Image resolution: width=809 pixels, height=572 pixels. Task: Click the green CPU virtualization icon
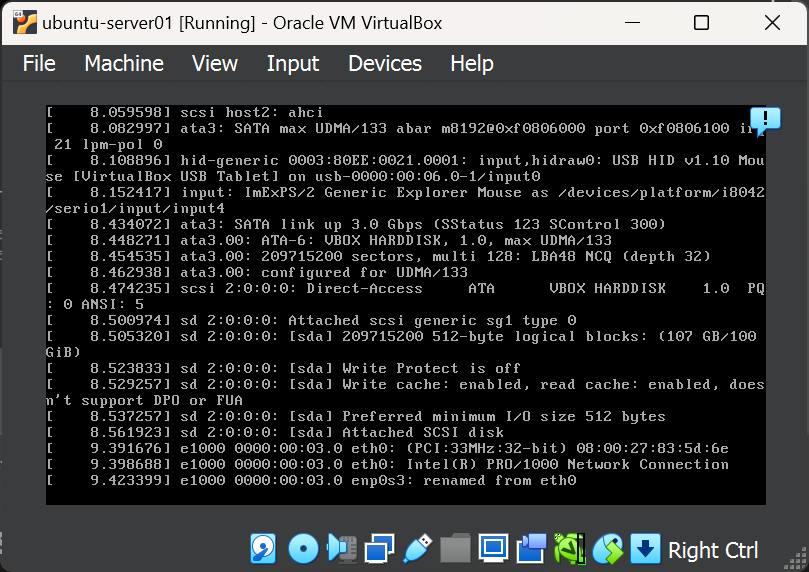pyautogui.click(x=569, y=548)
